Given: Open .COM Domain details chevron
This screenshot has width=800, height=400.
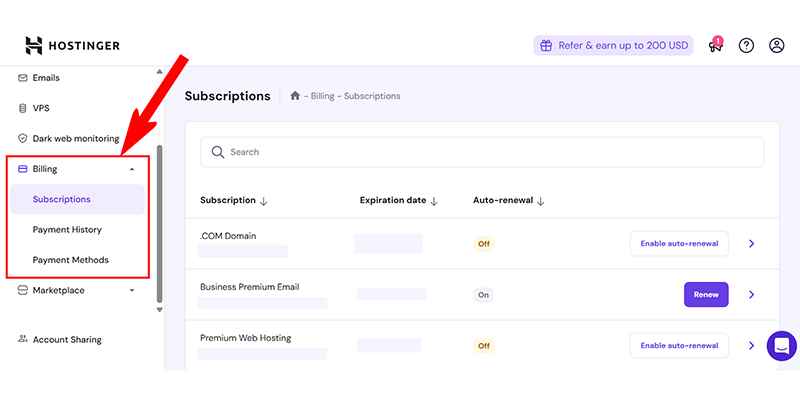Looking at the screenshot, I should pos(751,244).
